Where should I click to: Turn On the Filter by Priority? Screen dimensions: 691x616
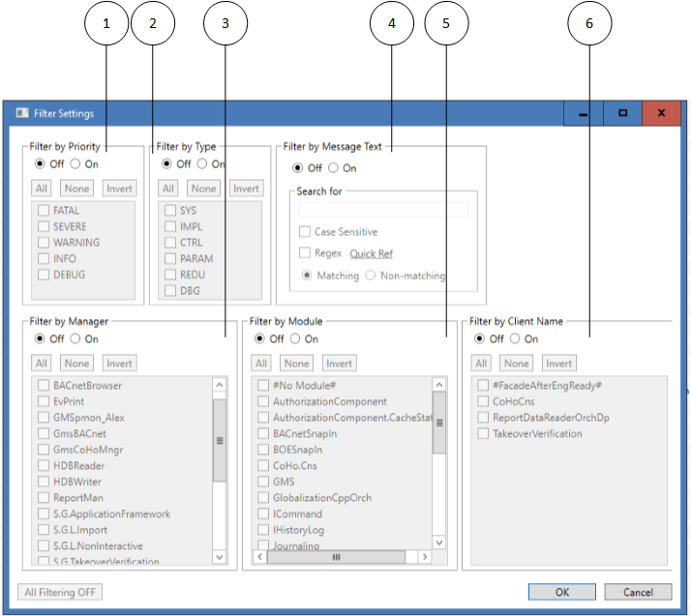(x=75, y=163)
